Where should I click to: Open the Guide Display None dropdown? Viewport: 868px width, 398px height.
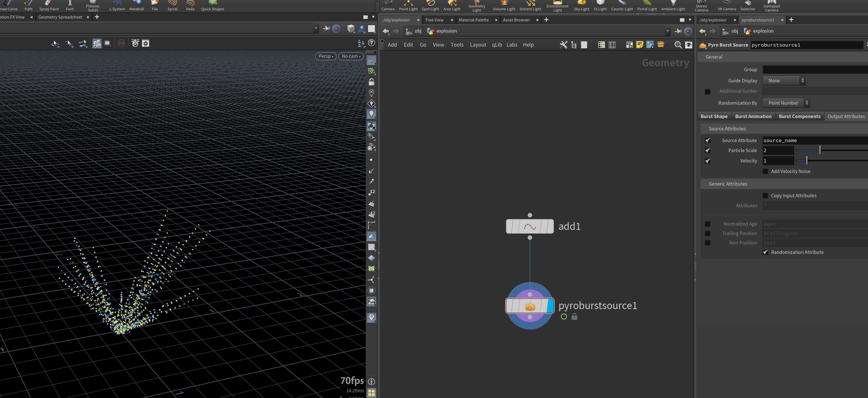click(784, 81)
